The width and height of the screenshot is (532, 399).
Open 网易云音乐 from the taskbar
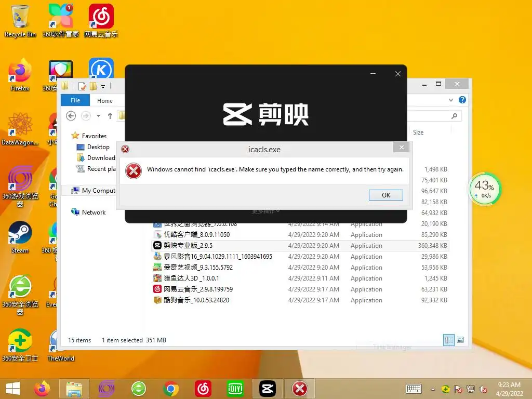click(203, 389)
